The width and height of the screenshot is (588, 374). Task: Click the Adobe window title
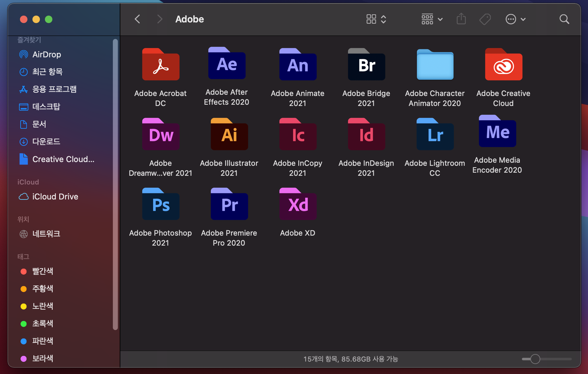pyautogui.click(x=190, y=19)
